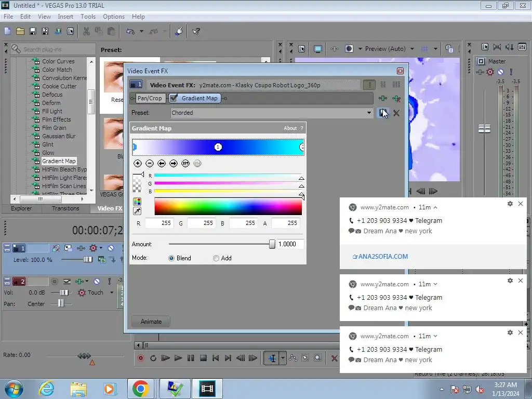Show hidden system tray icons arrow
This screenshot has width=532, height=399.
click(442, 389)
